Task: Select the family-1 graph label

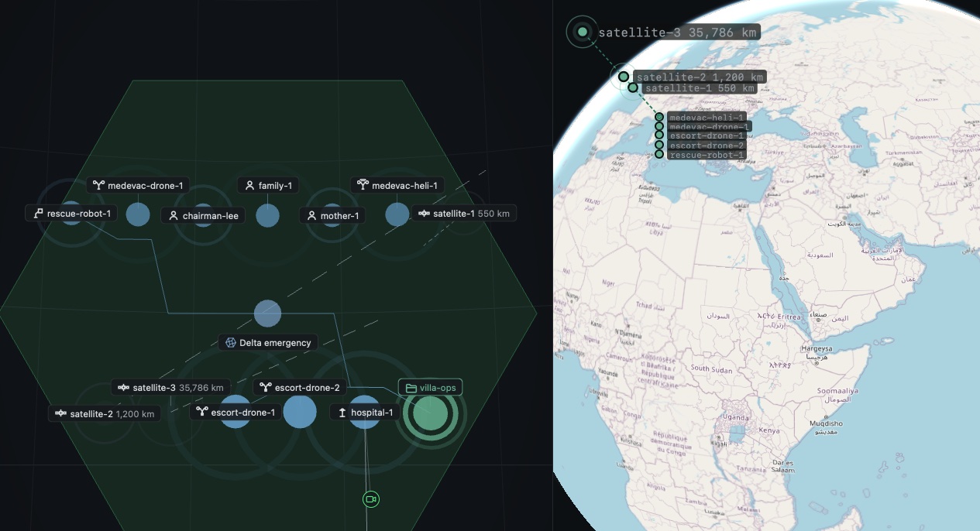Action: tap(268, 186)
